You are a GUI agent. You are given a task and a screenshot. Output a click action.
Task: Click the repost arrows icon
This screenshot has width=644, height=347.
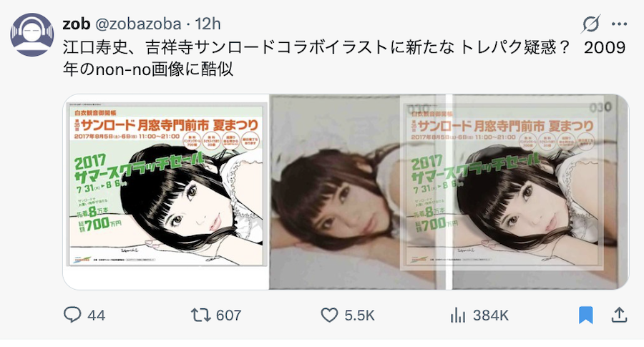pos(200,315)
